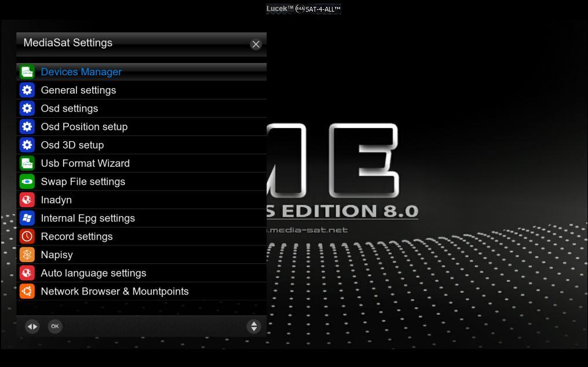Viewport: 588px width, 367px height.
Task: Click the OK button at panel bottom
Action: tap(55, 326)
